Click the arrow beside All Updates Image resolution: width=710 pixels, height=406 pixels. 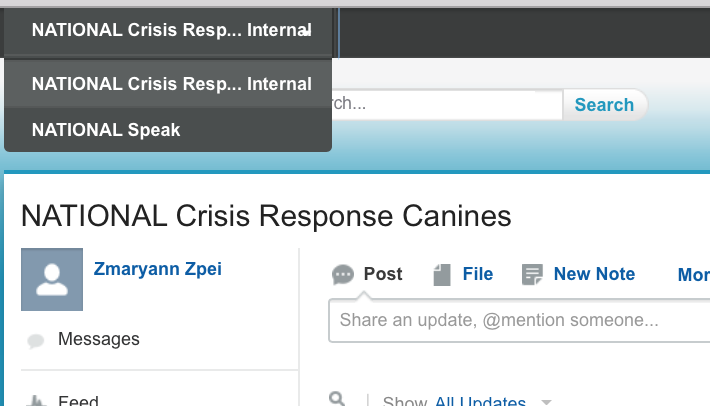pyautogui.click(x=546, y=402)
